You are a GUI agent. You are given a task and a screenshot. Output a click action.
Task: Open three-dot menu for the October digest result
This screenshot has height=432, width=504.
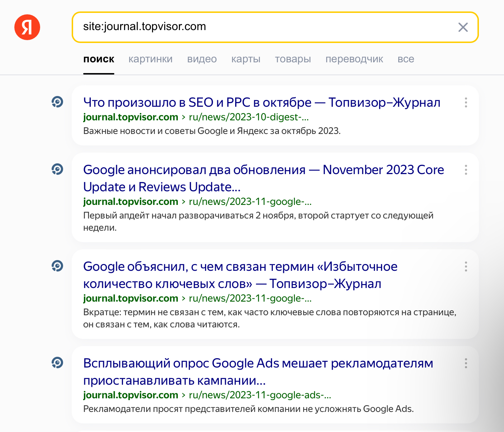466,102
